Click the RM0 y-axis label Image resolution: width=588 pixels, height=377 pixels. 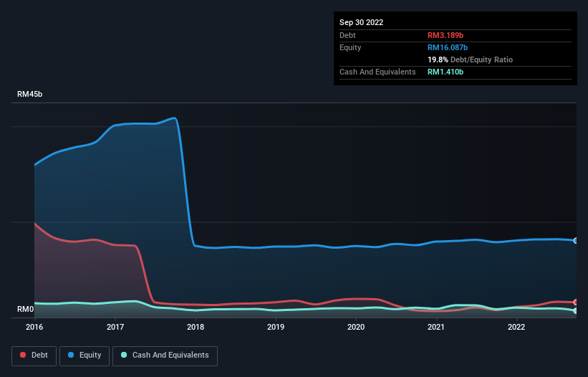coord(26,309)
